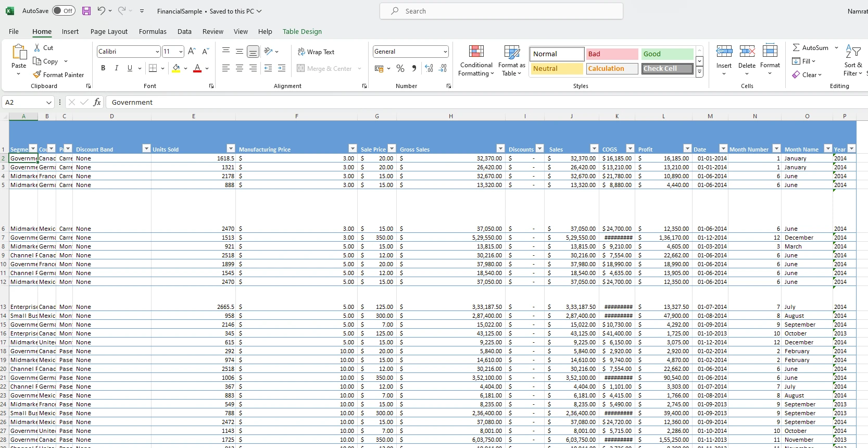
Task: Click the Save icon in title bar
Action: click(86, 11)
